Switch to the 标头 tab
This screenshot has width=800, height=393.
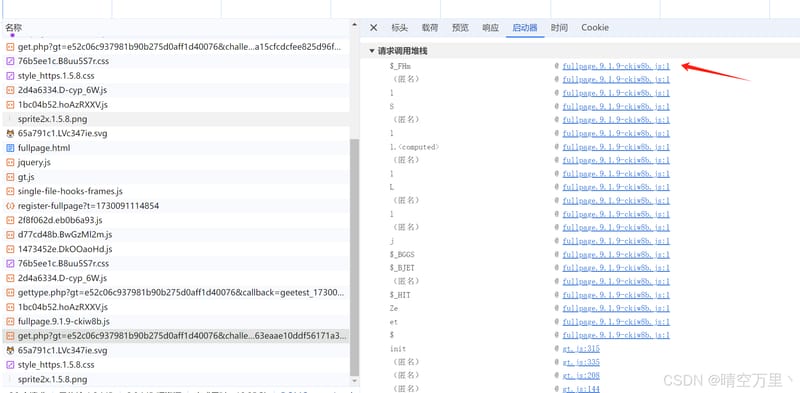pos(399,28)
